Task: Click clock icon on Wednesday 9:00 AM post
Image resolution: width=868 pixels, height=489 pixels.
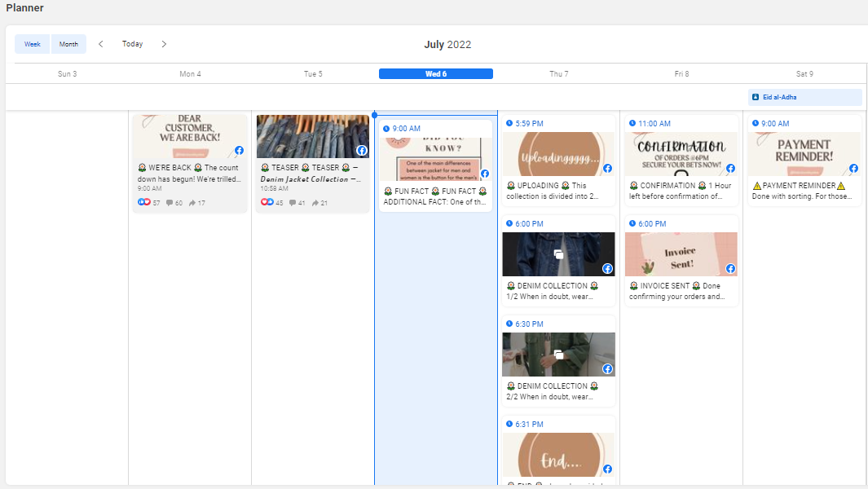Action: [386, 129]
